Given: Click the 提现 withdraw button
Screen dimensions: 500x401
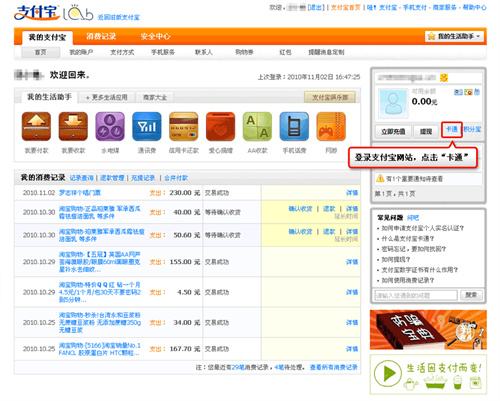Looking at the screenshot, I should point(426,132).
